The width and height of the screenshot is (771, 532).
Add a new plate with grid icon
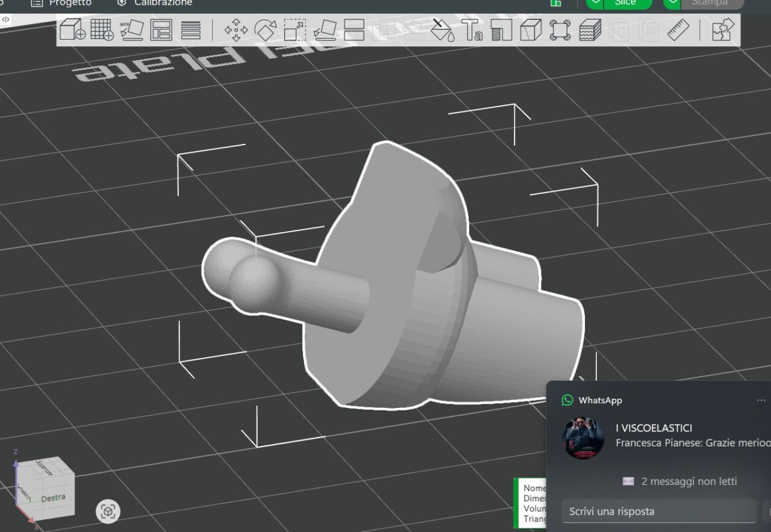pyautogui.click(x=102, y=29)
